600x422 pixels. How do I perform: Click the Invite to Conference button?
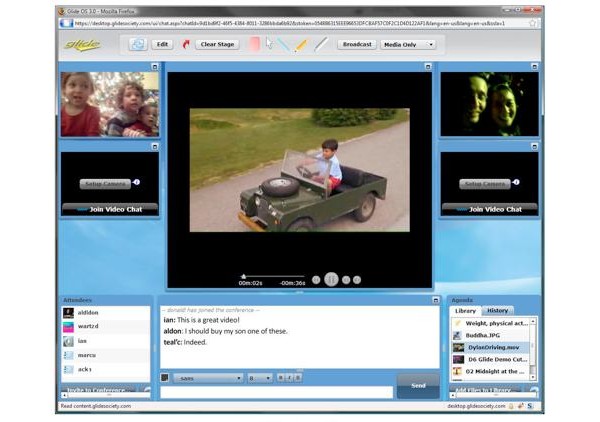[x=98, y=390]
